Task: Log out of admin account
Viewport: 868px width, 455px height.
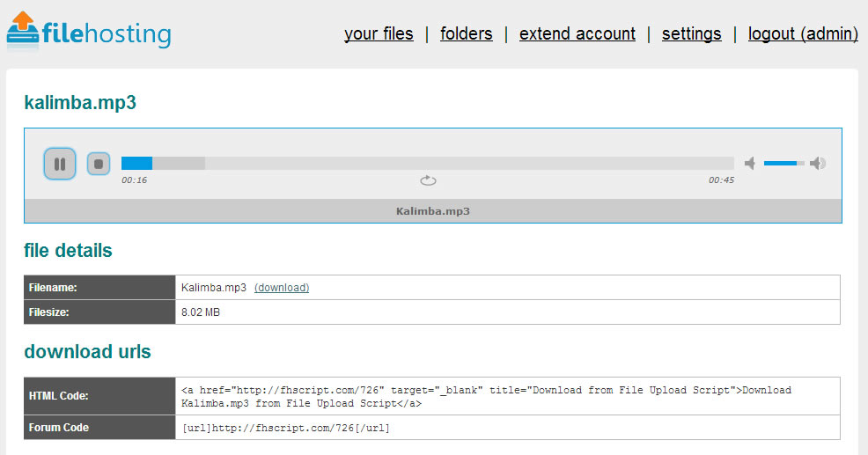Action: [x=803, y=33]
